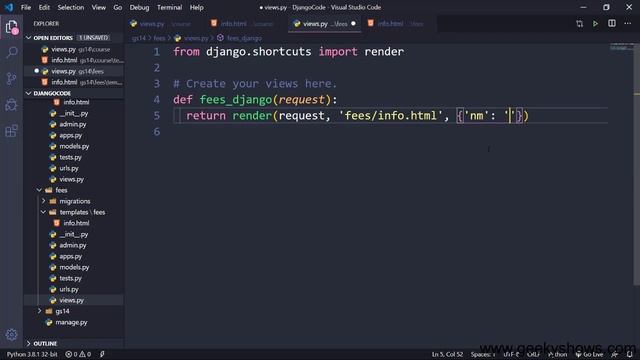Click the Go Live status bar button
Screen dimensions: 640x360
589,354
